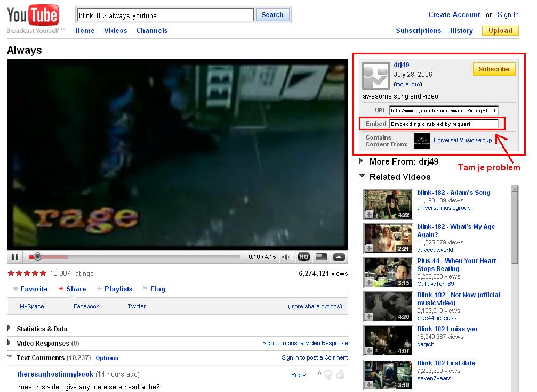The width and height of the screenshot is (537, 392).
Task: Click the thumbs up icon on the comment
Action: (x=340, y=374)
